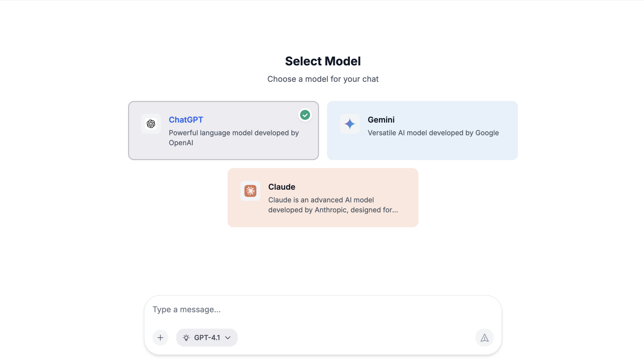Click the send arrow icon
Screen dimensions: 644x359
(x=484, y=338)
